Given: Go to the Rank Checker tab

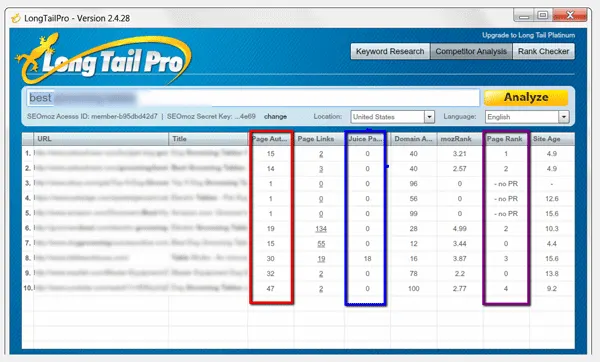Looking at the screenshot, I should coord(543,51).
